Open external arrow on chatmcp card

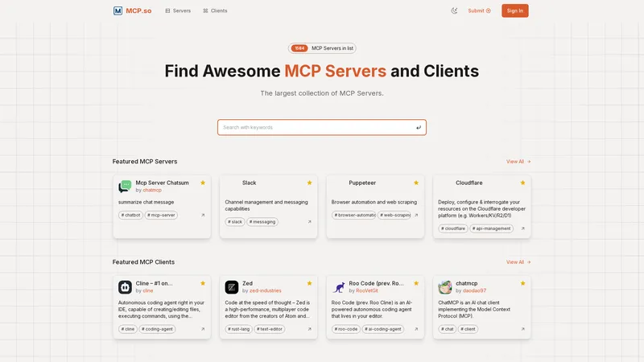[522, 329]
